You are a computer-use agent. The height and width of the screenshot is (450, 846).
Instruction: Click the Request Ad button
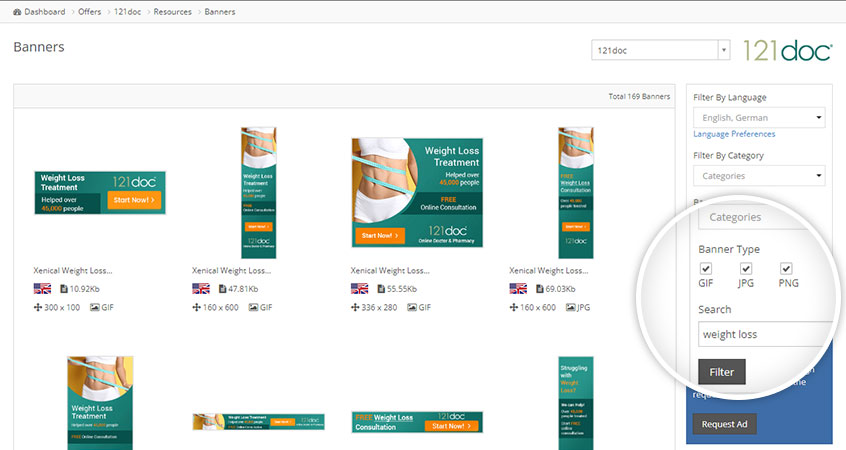tap(724, 424)
